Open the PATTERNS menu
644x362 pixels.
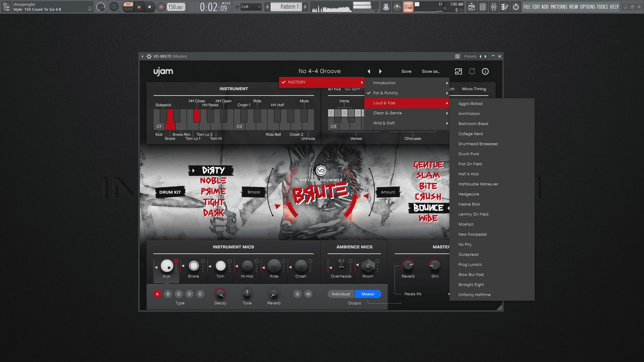pyautogui.click(x=559, y=7)
